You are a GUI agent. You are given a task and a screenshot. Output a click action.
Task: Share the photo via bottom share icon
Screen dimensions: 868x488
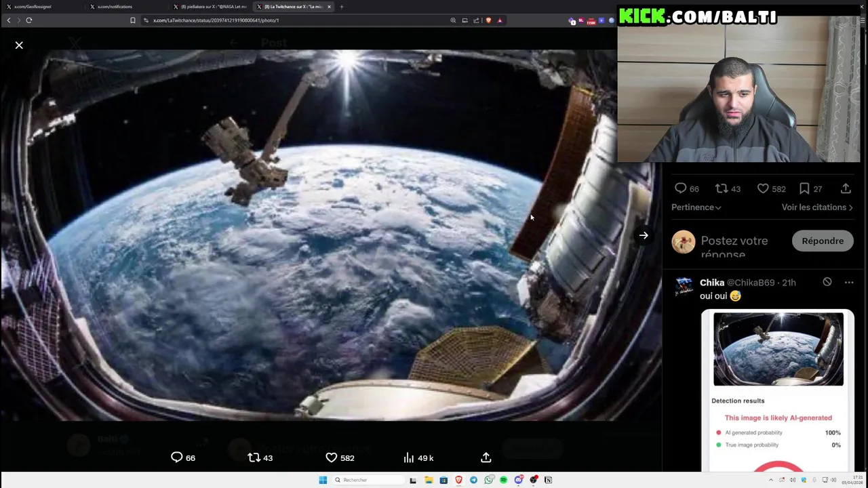[x=486, y=457]
